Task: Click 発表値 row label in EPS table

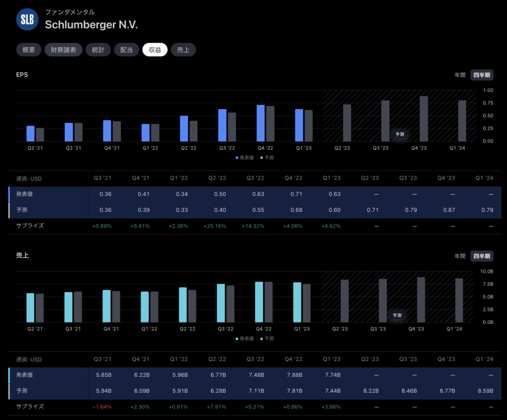Action: [25, 194]
